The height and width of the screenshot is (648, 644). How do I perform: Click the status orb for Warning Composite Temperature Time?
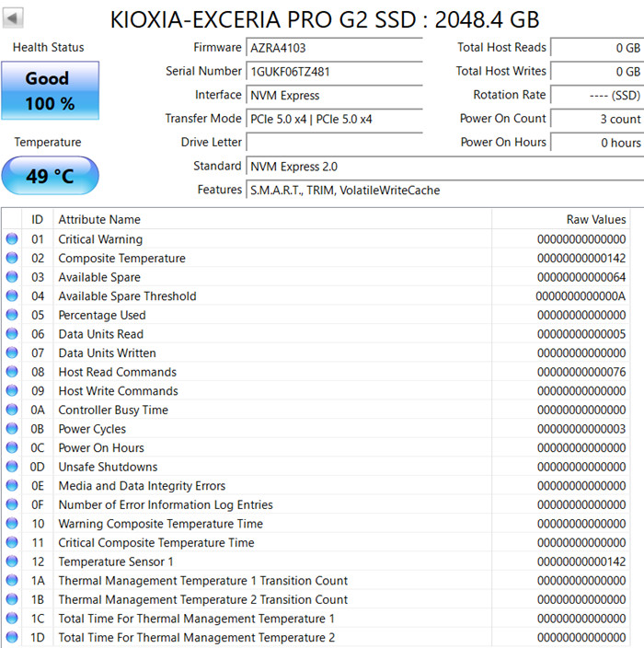12,523
